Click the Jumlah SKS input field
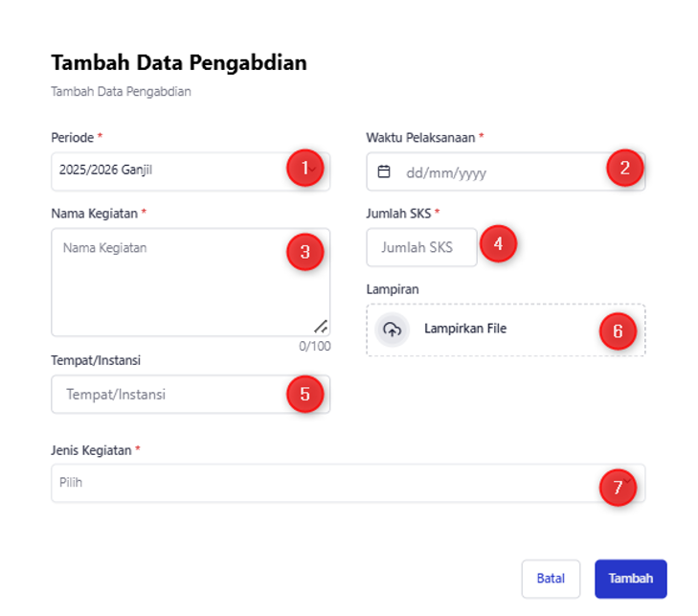Screen dimensions: 698x616 (421, 247)
